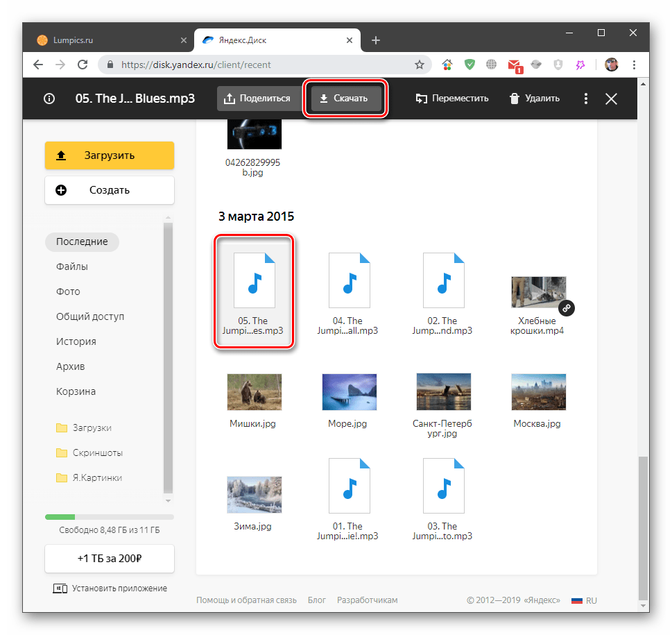The image size is (672, 635).
Task: Open the three-dot more actions menu
Action: (x=586, y=99)
